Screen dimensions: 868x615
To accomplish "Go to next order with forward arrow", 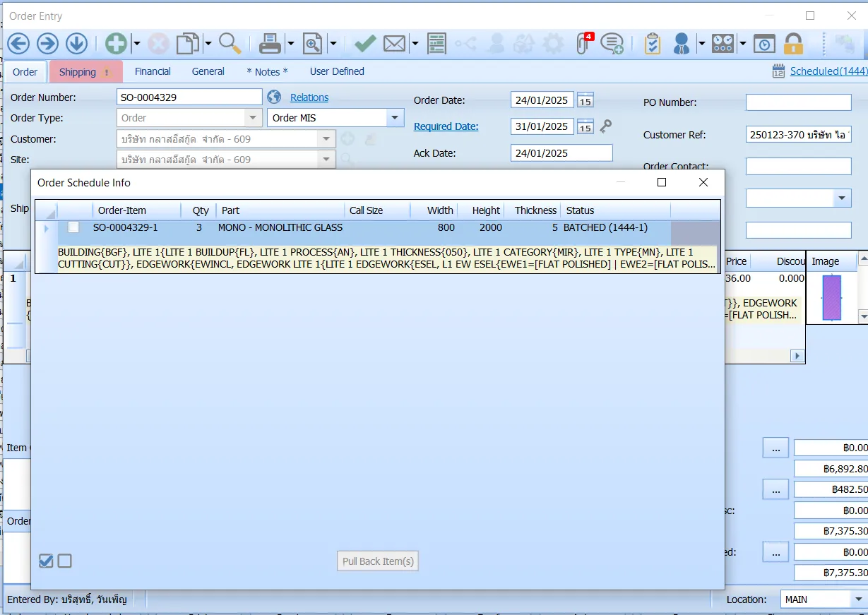I will click(x=47, y=44).
